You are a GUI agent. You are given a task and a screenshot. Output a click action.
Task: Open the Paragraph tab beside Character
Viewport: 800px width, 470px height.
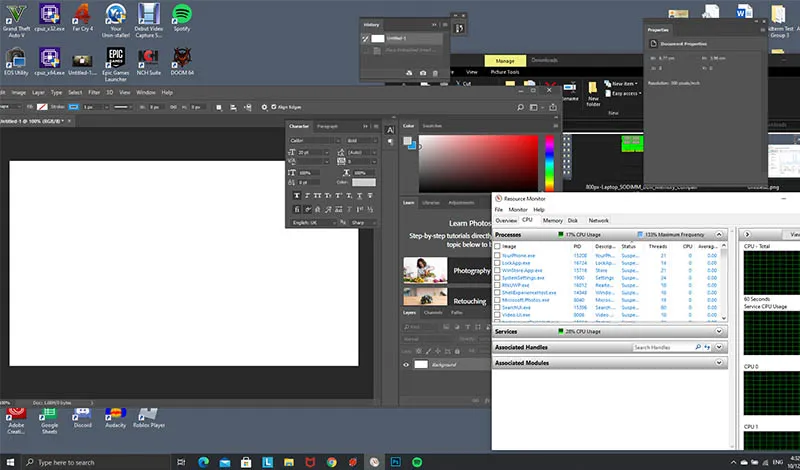pyautogui.click(x=328, y=126)
